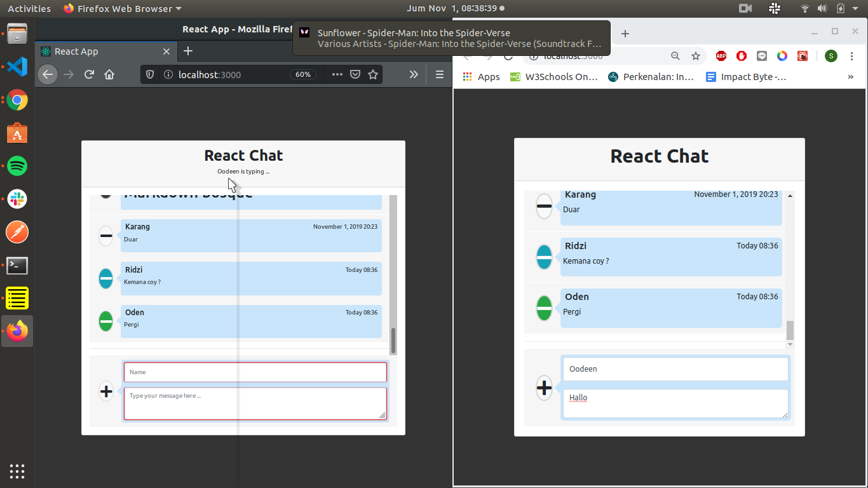The width and height of the screenshot is (868, 488).
Task: Open Terminal from the dock
Action: coord(17,265)
